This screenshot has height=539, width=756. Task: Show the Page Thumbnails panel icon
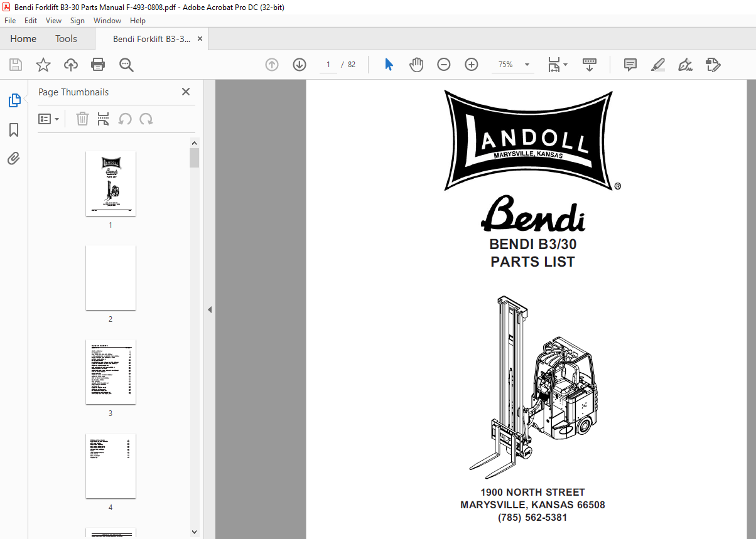[x=14, y=100]
